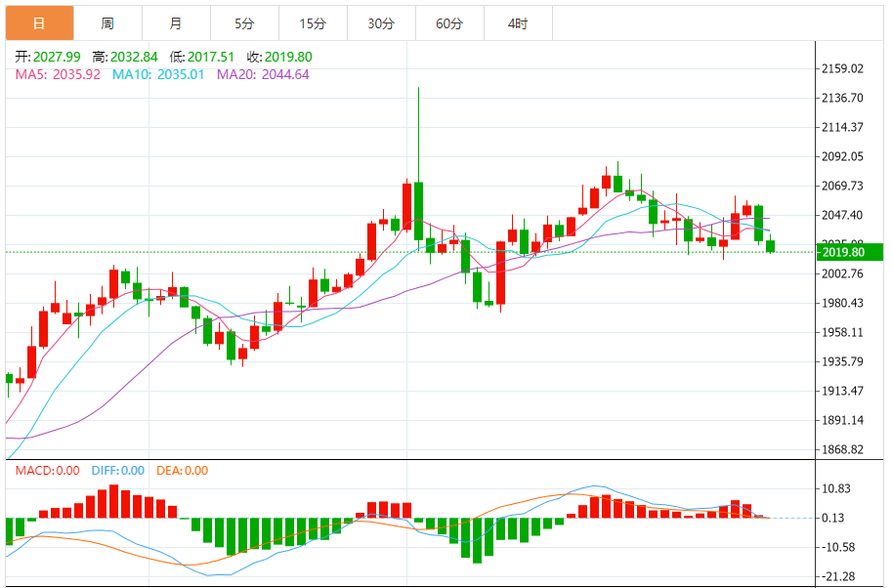The height and width of the screenshot is (588, 892).
Task: Click the MA10 value 2035.01
Action: click(181, 74)
